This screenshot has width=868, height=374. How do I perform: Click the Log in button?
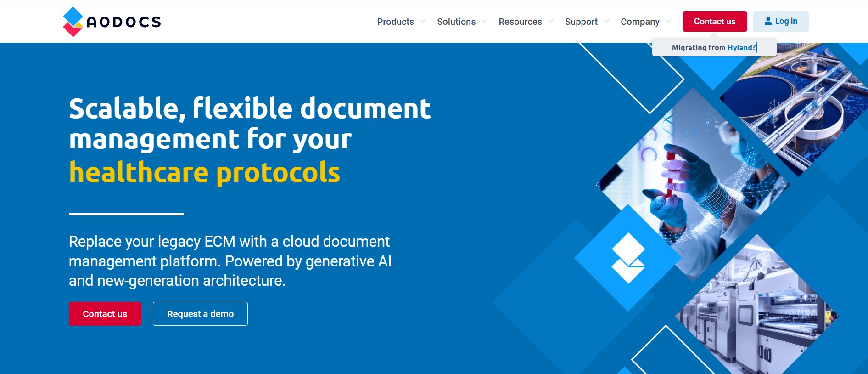pyautogui.click(x=781, y=22)
